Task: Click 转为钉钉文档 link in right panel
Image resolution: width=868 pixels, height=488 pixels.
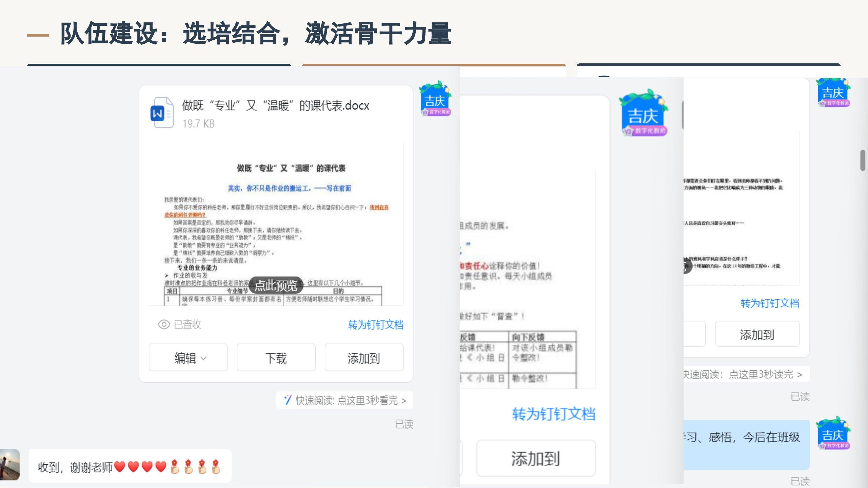Action: click(x=770, y=303)
